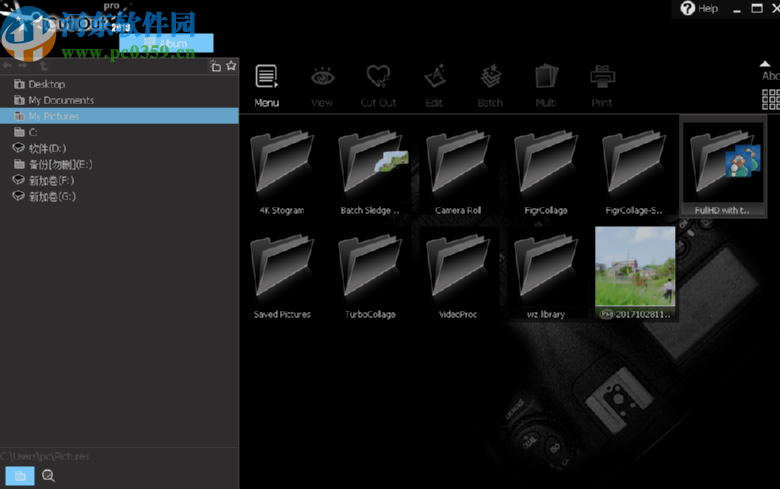The height and width of the screenshot is (489, 780).
Task: Collapse the toolbar with the up arrow
Action: click(x=765, y=64)
